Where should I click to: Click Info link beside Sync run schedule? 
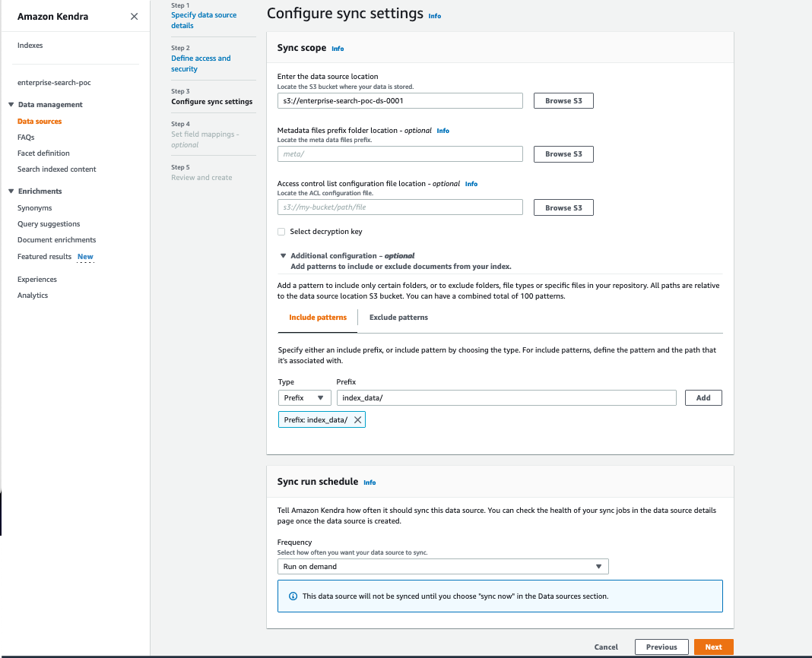click(370, 482)
